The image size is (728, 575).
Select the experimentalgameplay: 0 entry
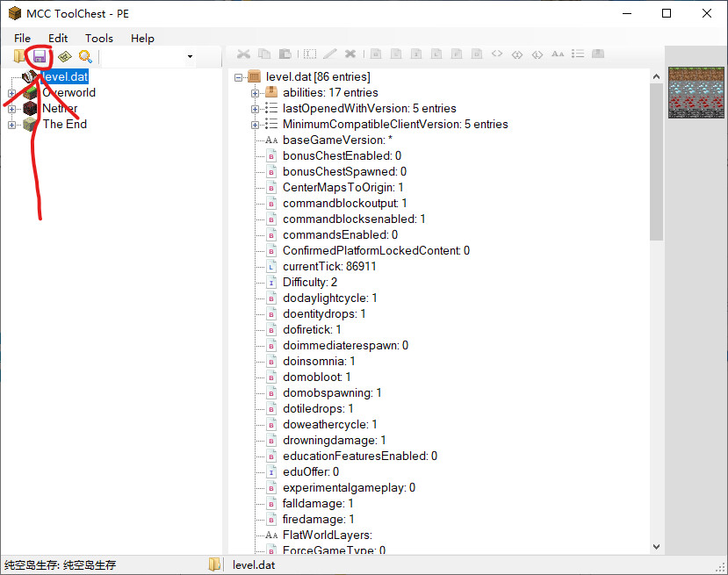350,487
